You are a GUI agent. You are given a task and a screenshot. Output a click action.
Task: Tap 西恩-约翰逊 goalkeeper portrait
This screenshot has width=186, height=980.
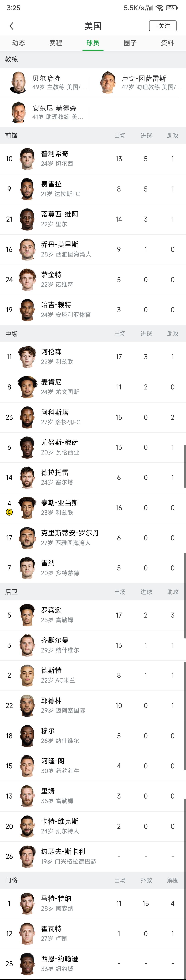coord(27,964)
